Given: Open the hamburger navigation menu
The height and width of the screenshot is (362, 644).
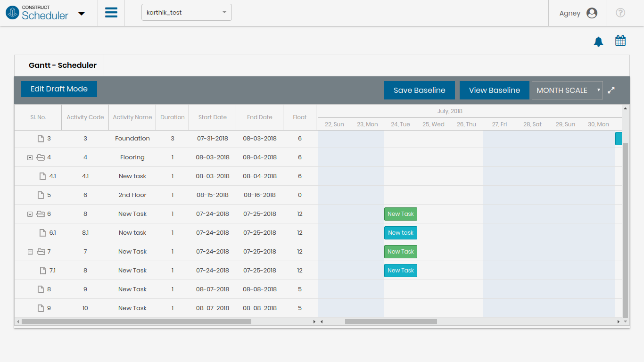Looking at the screenshot, I should 111,13.
